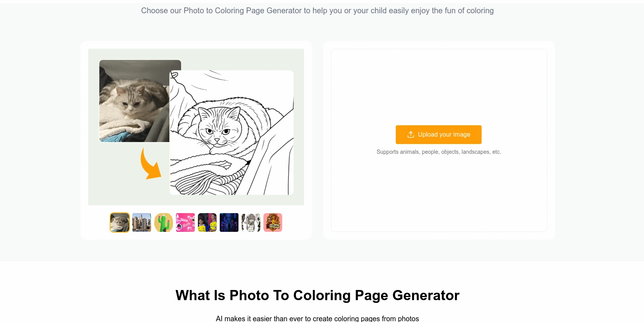
Task: Select the soccer players sample photo
Action: click(x=207, y=222)
